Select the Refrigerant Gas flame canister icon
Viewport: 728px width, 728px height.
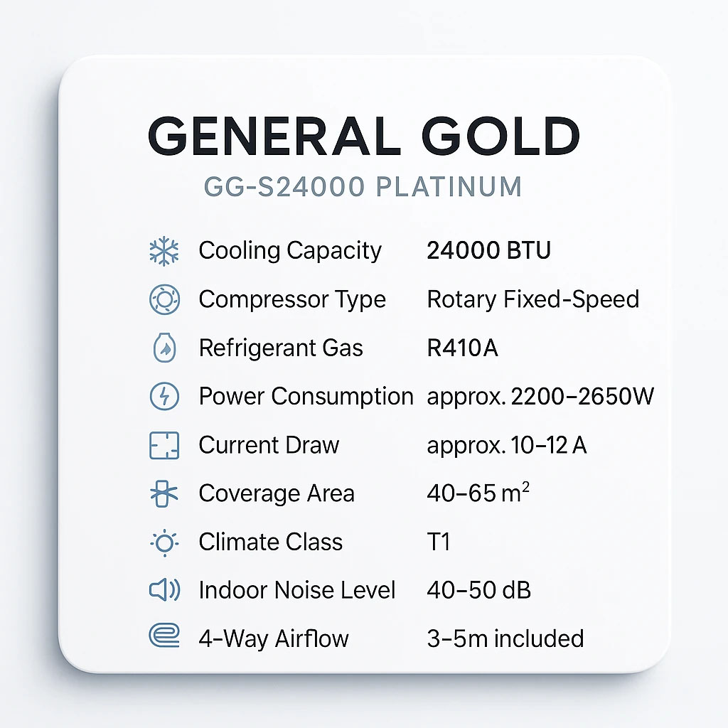pyautogui.click(x=164, y=348)
